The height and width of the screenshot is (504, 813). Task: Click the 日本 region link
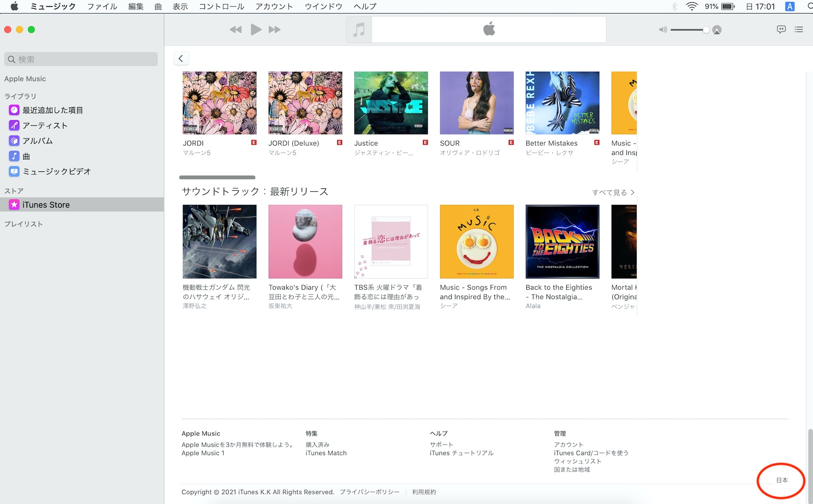click(x=782, y=480)
